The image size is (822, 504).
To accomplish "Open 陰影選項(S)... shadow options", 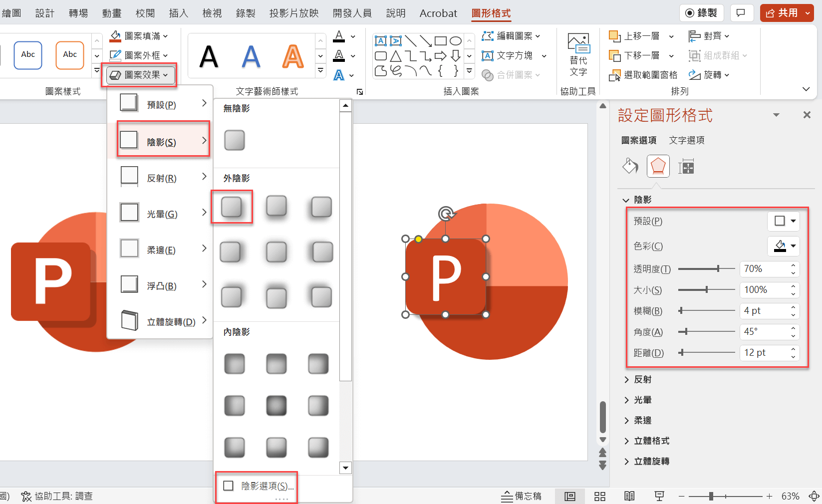I will pyautogui.click(x=258, y=486).
